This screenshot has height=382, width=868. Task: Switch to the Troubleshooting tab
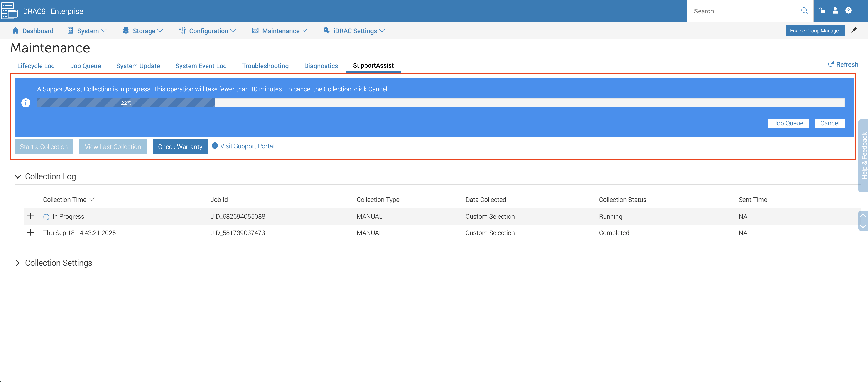point(265,66)
